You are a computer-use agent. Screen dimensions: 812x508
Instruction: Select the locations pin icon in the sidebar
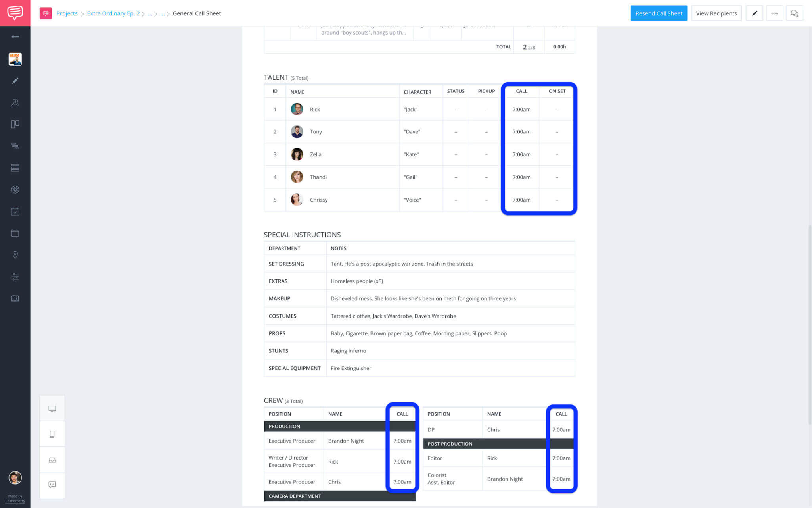pyautogui.click(x=15, y=254)
